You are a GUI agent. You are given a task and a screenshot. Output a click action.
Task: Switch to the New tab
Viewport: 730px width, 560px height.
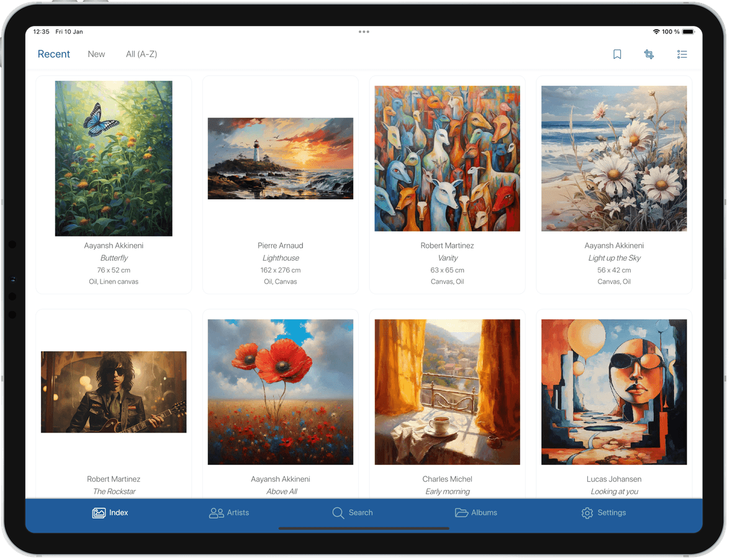coord(96,54)
